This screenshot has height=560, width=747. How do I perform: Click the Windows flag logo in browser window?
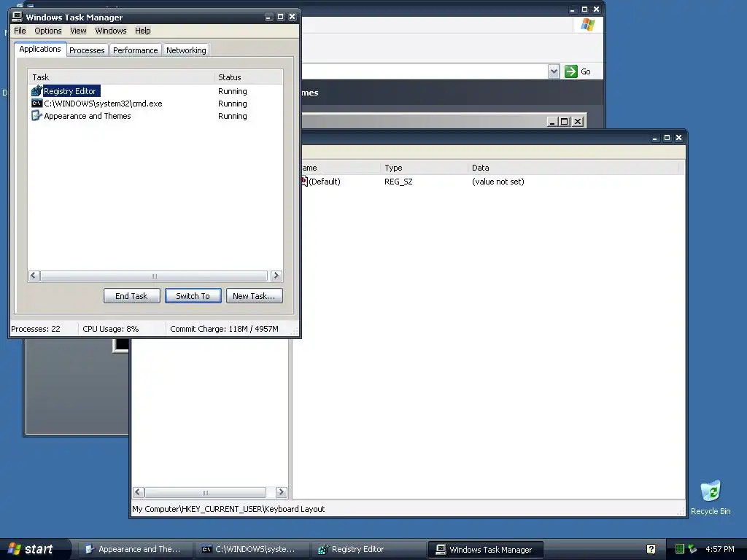pyautogui.click(x=587, y=25)
